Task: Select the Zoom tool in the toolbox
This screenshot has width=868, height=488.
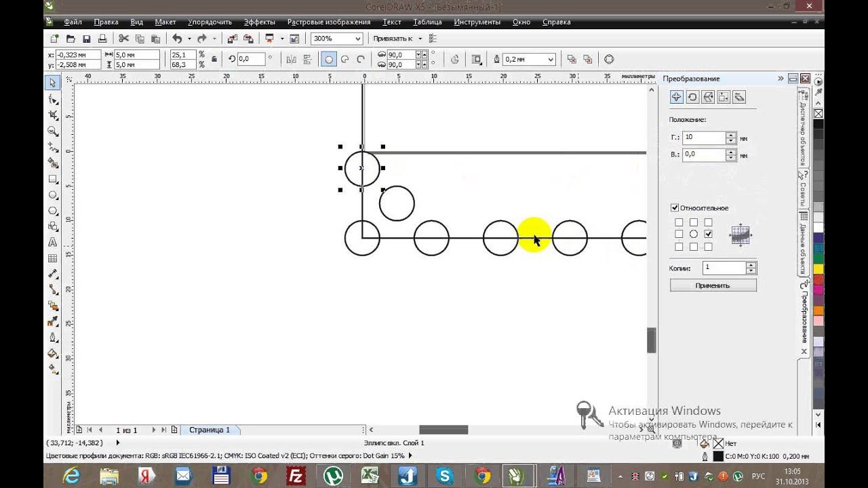Action: [x=52, y=131]
